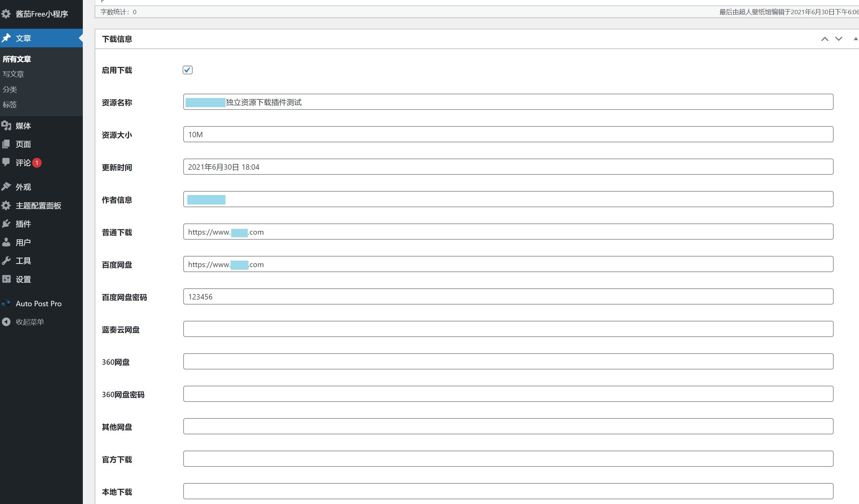This screenshot has height=504, width=859.
Task: Open 主题配置面板 menu entry
Action: (x=38, y=206)
